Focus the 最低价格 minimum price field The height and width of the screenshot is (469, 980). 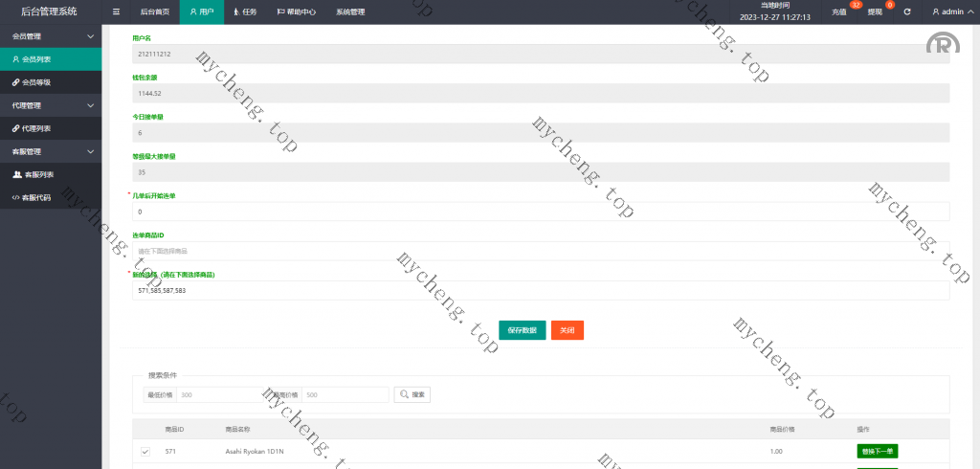[x=217, y=394]
